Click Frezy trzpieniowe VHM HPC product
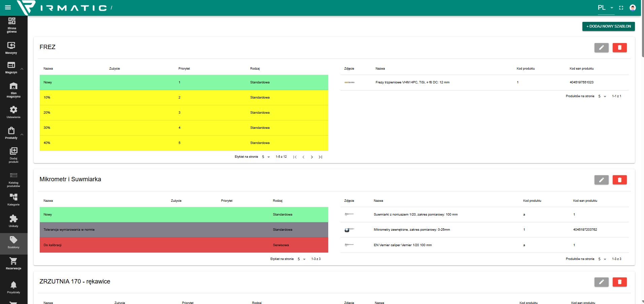The height and width of the screenshot is (304, 644). 412,82
